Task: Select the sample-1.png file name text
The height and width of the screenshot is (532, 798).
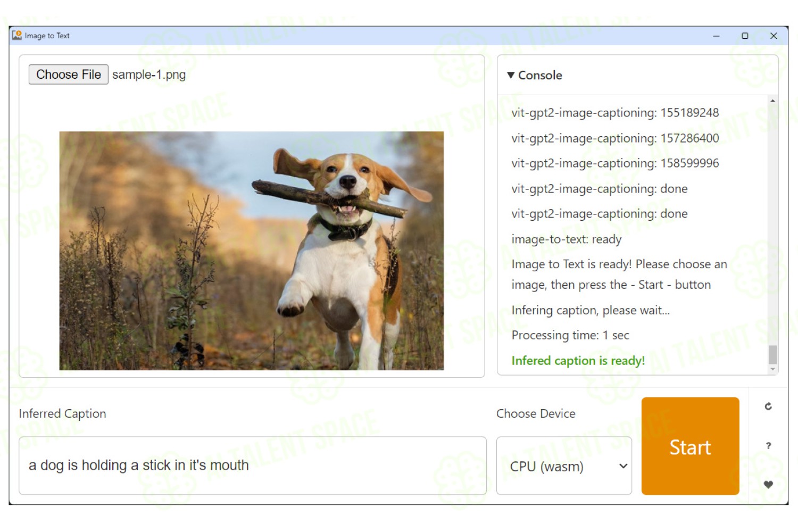Action: [x=149, y=74]
